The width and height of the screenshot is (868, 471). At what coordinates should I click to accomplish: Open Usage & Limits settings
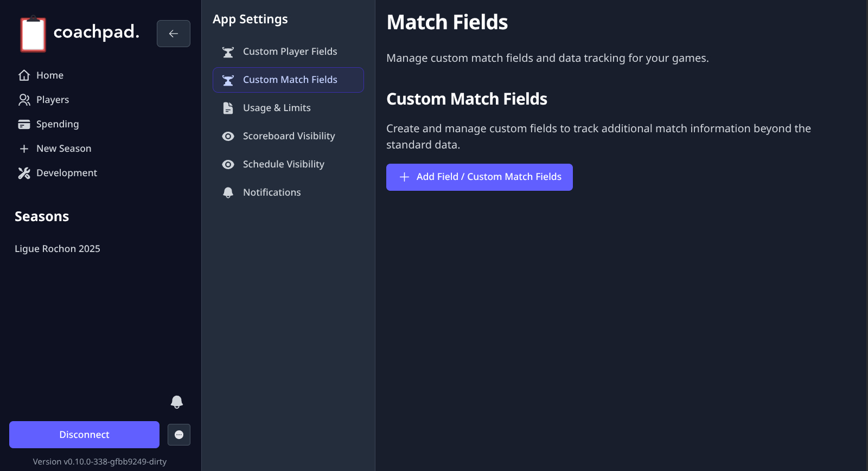pos(277,108)
